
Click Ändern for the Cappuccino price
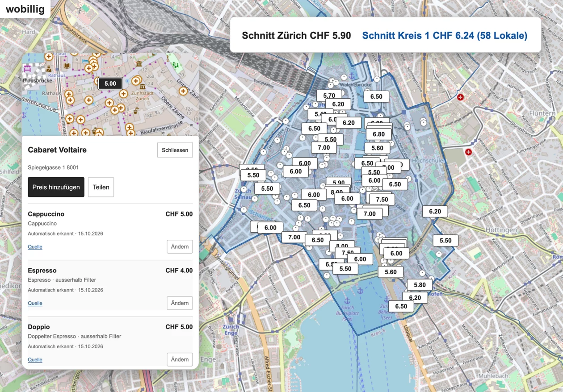coord(180,246)
